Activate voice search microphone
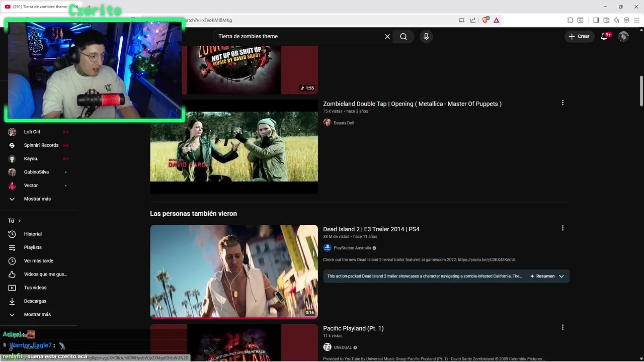The height and width of the screenshot is (362, 644). tap(426, 36)
